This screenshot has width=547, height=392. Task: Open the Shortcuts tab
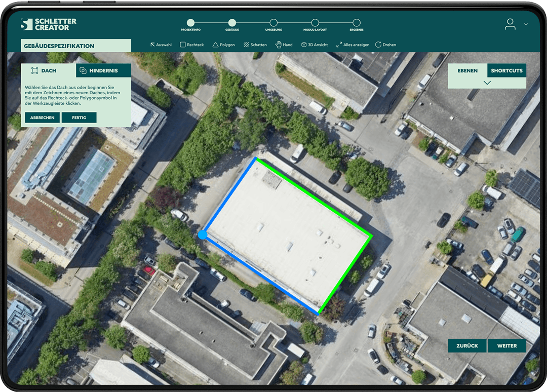click(x=506, y=70)
